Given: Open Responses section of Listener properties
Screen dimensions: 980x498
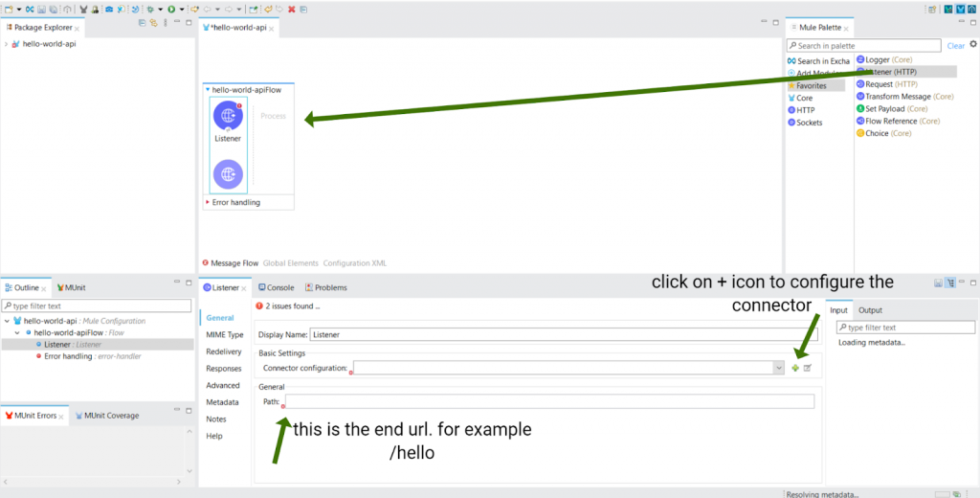Looking at the screenshot, I should (x=224, y=369).
